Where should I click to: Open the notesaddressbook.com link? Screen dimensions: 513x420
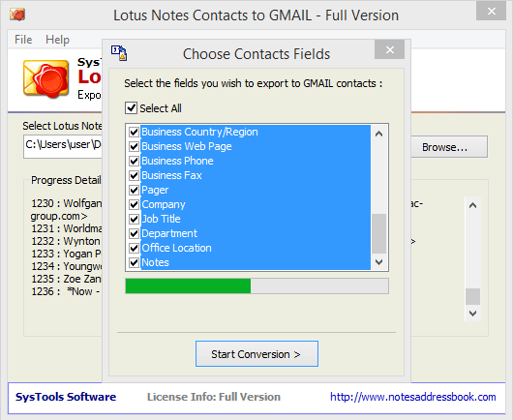point(413,397)
